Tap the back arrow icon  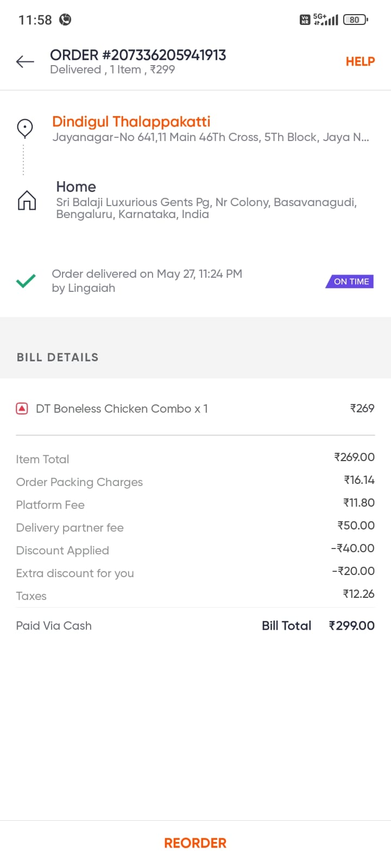click(x=25, y=62)
